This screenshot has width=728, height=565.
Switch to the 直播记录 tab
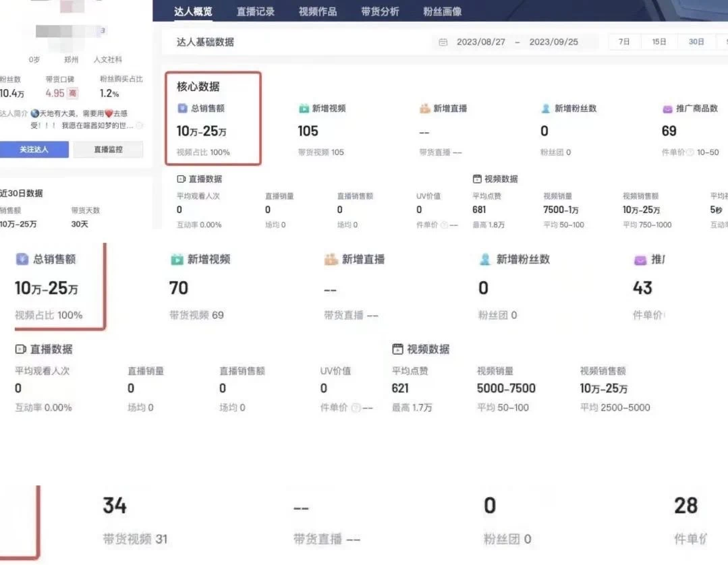(x=256, y=11)
